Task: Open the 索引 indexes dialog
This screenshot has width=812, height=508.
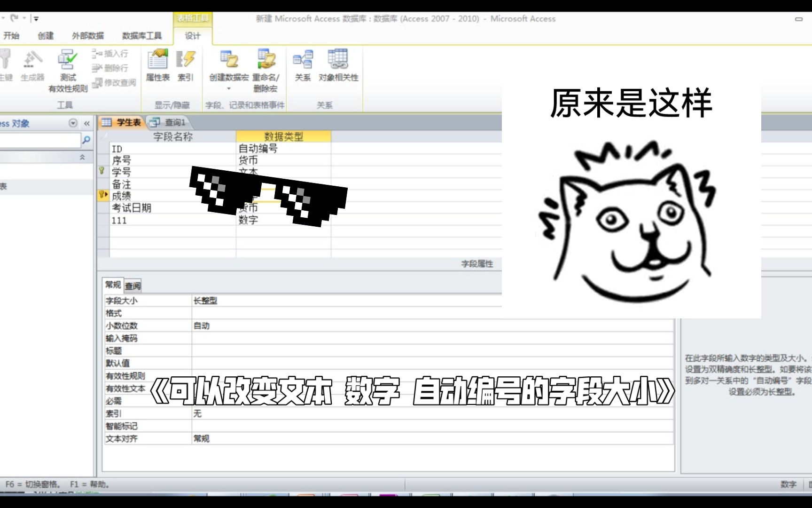Action: click(x=185, y=65)
